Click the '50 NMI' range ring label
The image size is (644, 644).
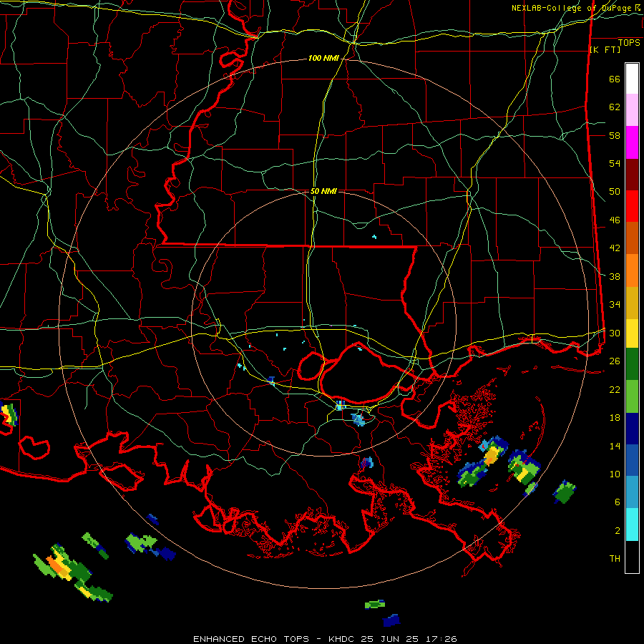(323, 191)
